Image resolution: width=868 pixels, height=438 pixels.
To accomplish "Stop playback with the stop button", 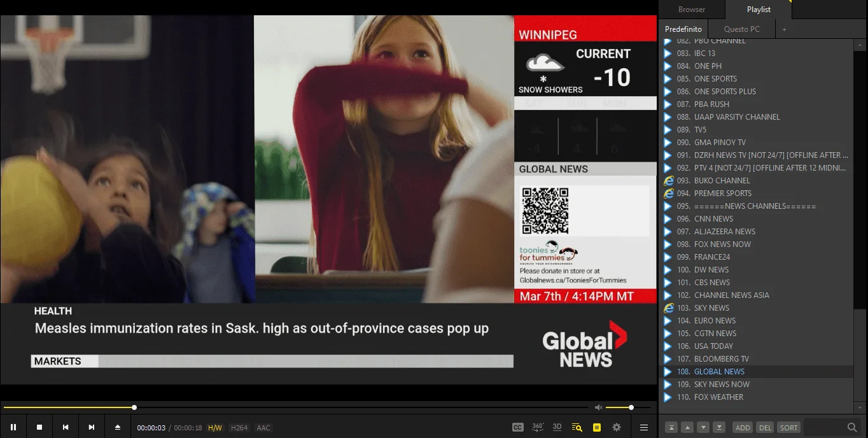I will tap(39, 427).
